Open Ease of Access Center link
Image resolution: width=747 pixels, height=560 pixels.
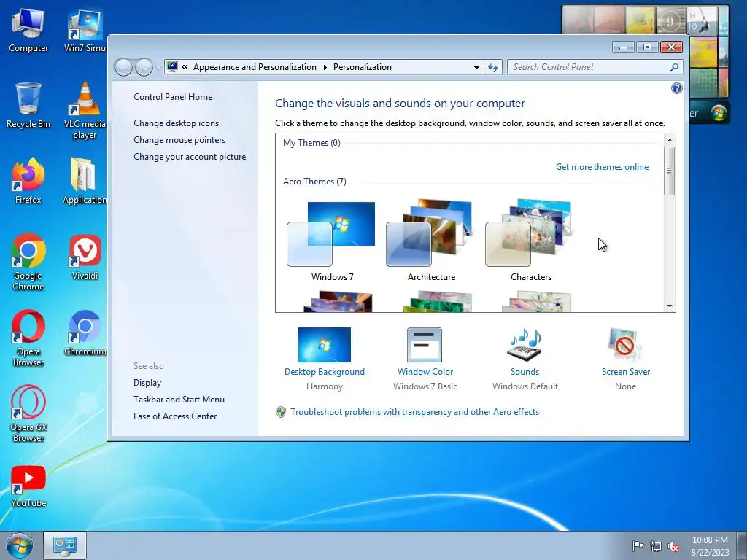pos(175,416)
